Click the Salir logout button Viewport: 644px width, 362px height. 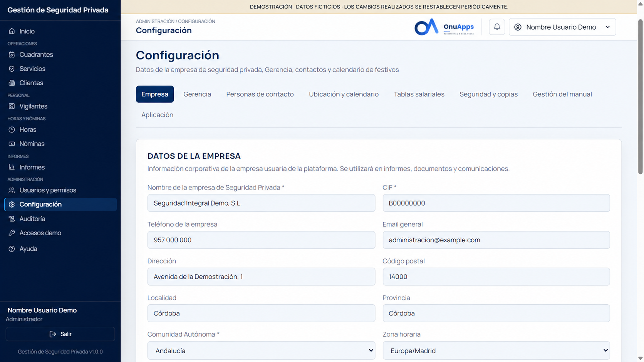click(x=60, y=334)
